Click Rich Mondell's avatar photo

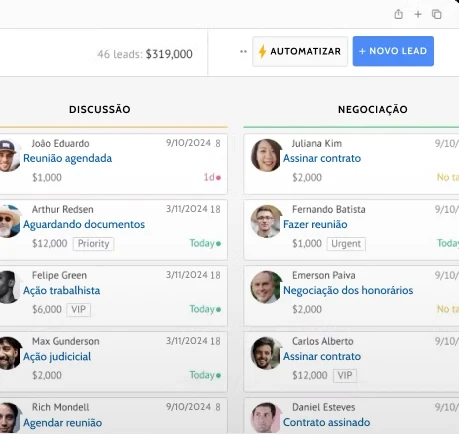(x=9, y=418)
